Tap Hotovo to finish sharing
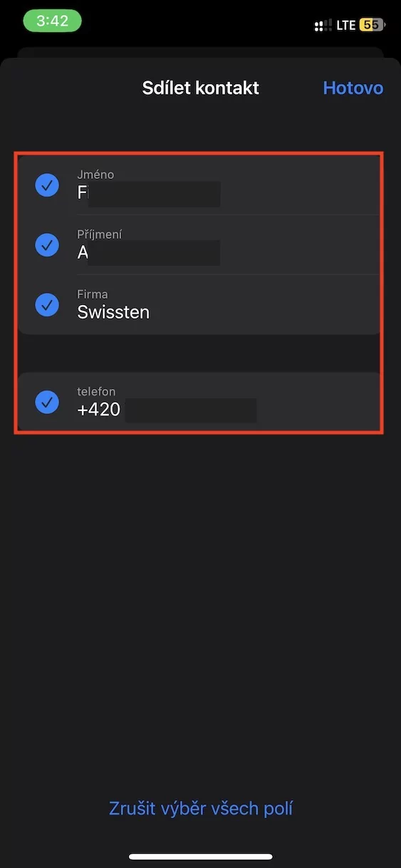The height and width of the screenshot is (868, 401). pos(353,88)
